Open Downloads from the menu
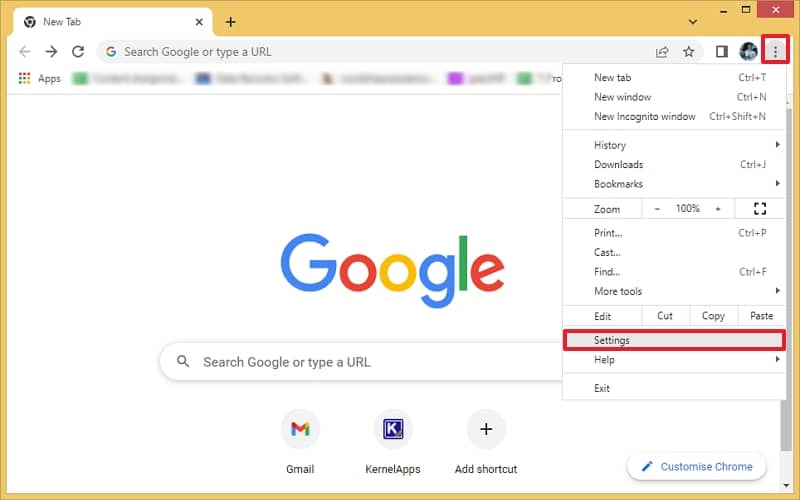 coord(673,164)
